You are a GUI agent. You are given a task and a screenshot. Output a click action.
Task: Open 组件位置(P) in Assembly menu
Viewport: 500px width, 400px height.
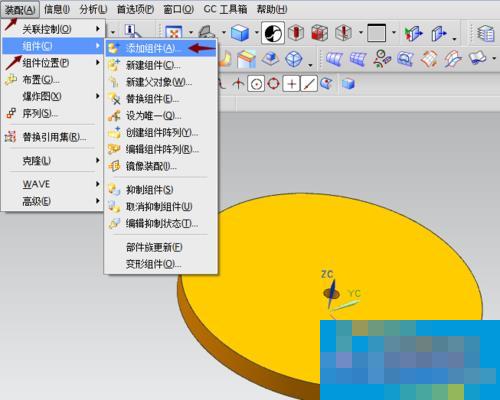click(53, 63)
